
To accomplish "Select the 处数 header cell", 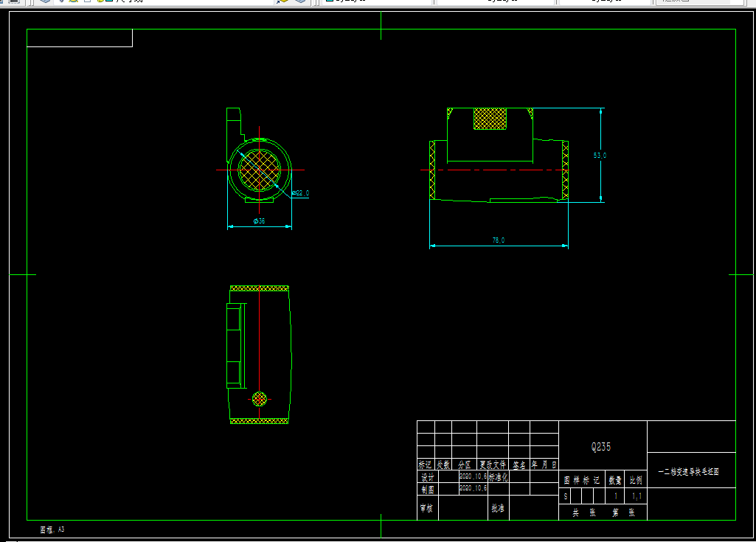I will pyautogui.click(x=443, y=465).
